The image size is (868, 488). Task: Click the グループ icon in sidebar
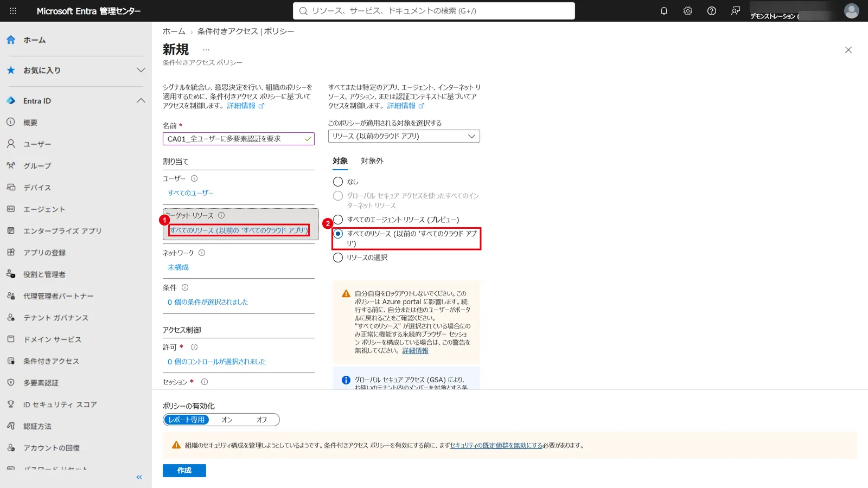tap(11, 165)
